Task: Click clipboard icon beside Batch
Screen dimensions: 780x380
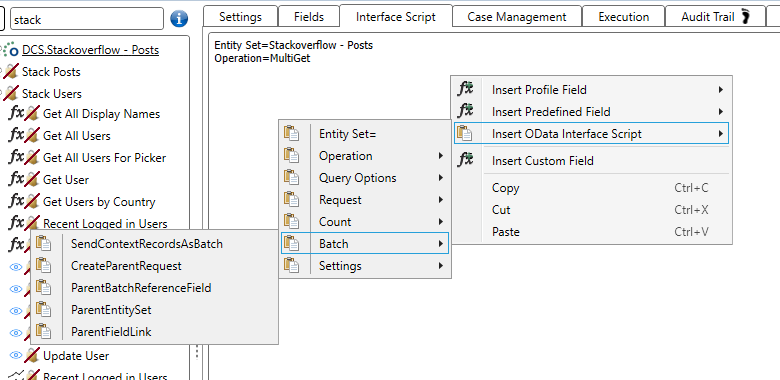Action: [292, 243]
